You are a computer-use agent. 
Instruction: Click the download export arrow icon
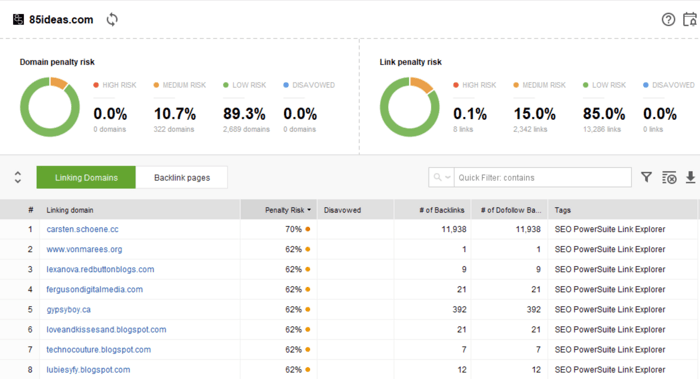coord(690,177)
